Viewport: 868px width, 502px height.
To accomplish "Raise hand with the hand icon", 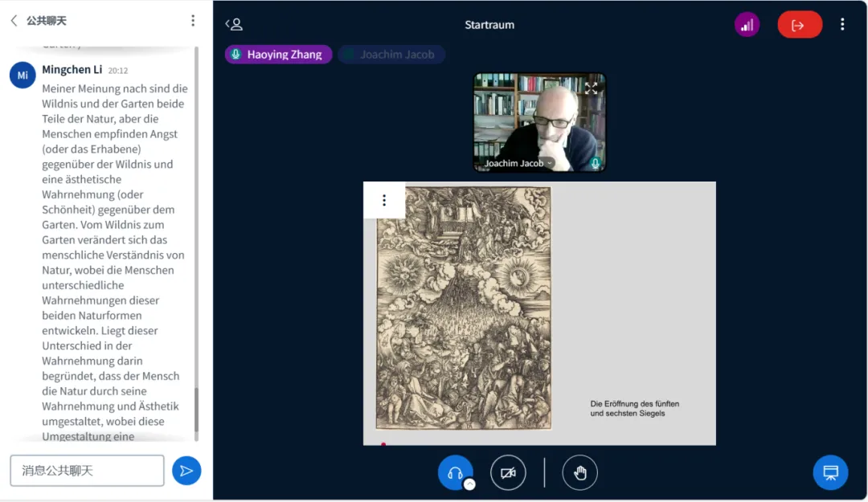I will (x=579, y=472).
